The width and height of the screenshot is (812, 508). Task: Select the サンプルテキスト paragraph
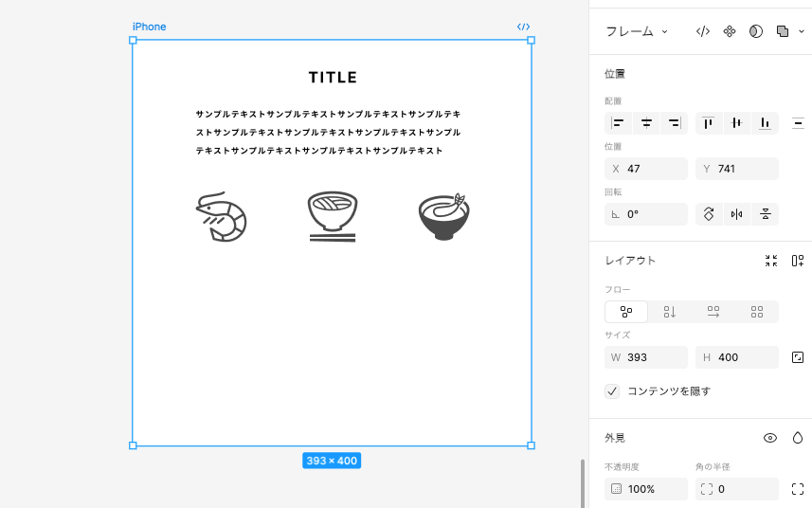click(x=328, y=132)
